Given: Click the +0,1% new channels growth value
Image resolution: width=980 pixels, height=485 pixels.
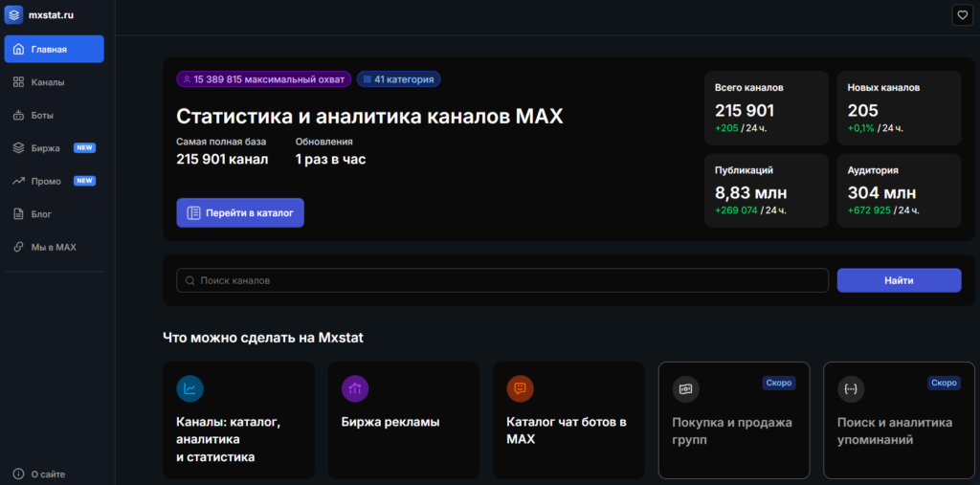Looking at the screenshot, I should [x=860, y=128].
